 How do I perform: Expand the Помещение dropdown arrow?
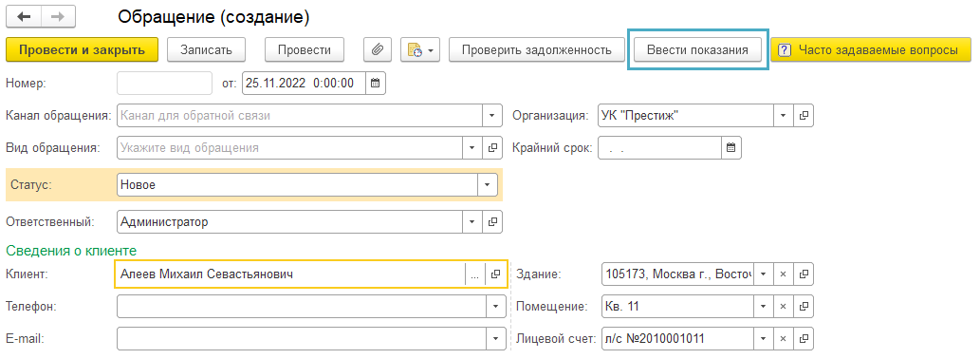(x=763, y=307)
